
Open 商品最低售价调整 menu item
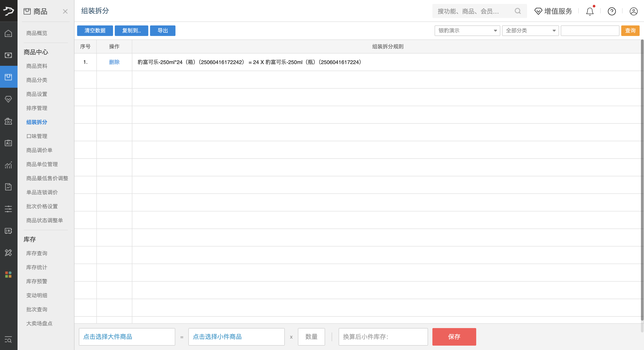click(47, 178)
